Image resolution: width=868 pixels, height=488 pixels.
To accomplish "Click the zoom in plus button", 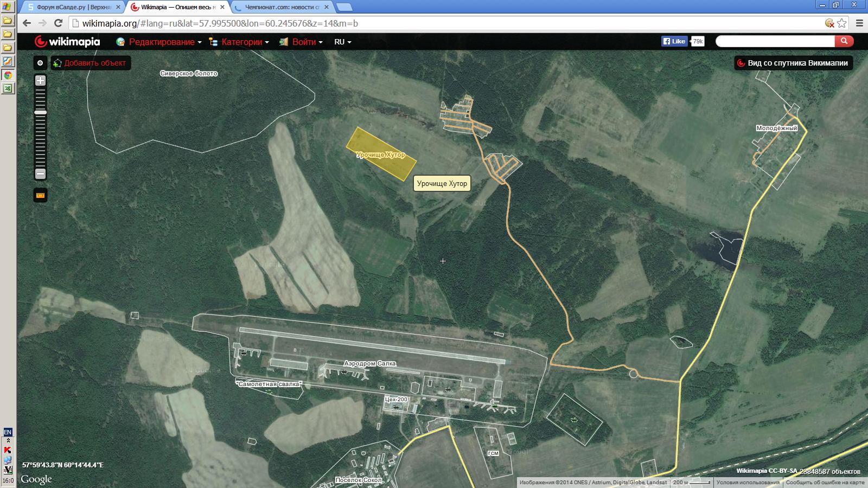I will tap(40, 81).
